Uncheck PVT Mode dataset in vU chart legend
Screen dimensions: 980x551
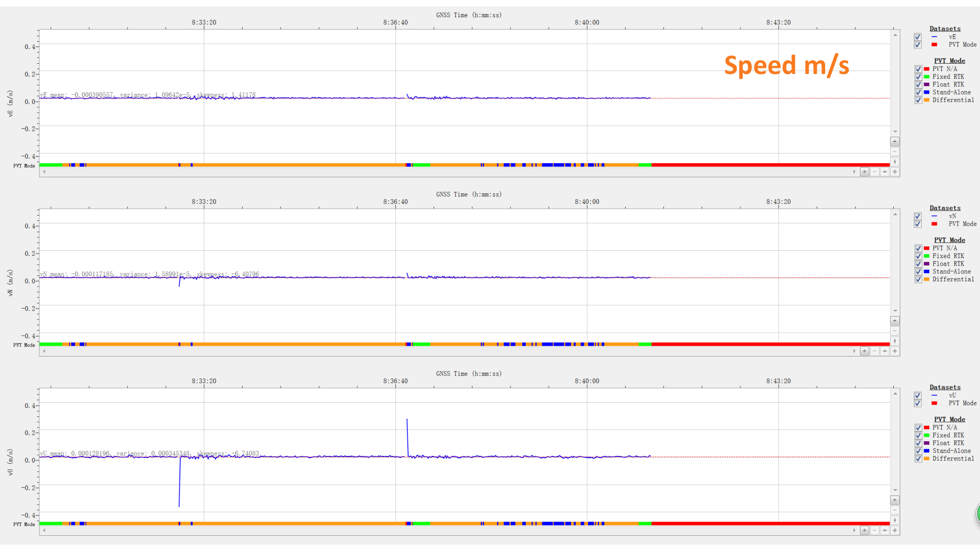click(x=918, y=403)
